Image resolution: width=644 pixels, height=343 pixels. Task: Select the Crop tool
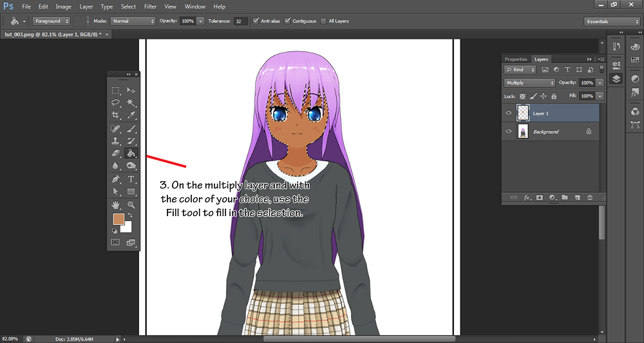coord(116,115)
